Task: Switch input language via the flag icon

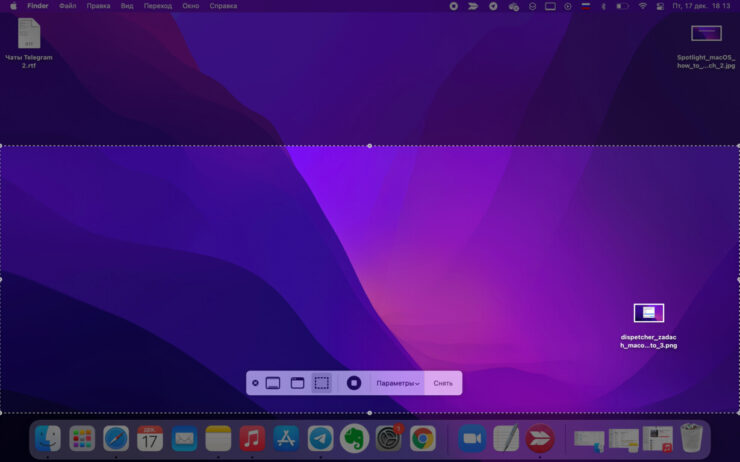Action: click(585, 6)
